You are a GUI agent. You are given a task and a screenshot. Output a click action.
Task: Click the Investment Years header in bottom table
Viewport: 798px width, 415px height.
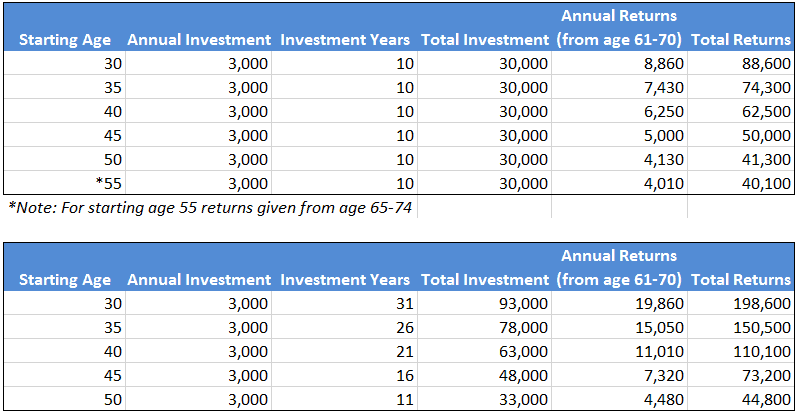click(x=345, y=279)
